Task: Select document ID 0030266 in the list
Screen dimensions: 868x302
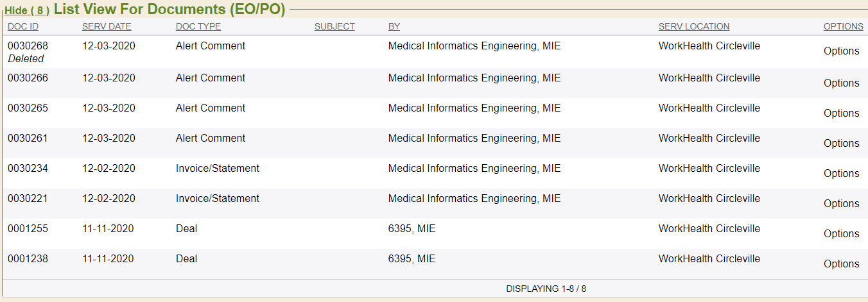Action: (x=28, y=78)
